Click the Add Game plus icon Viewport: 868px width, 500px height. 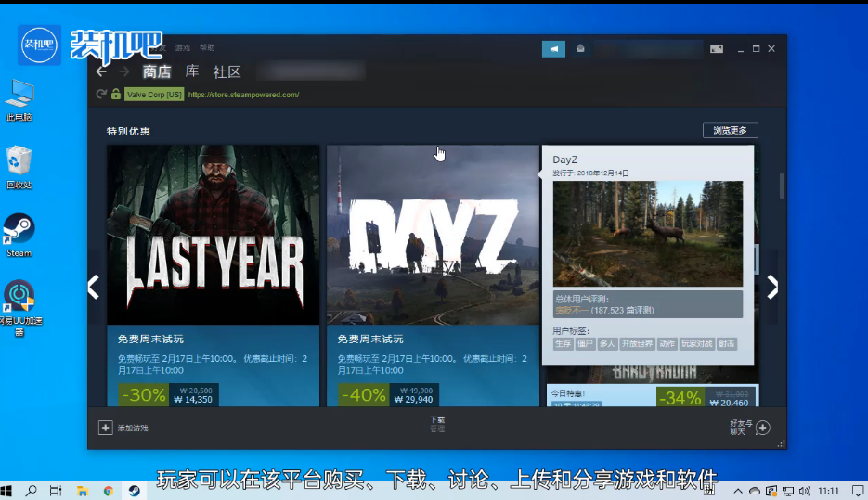(x=105, y=428)
